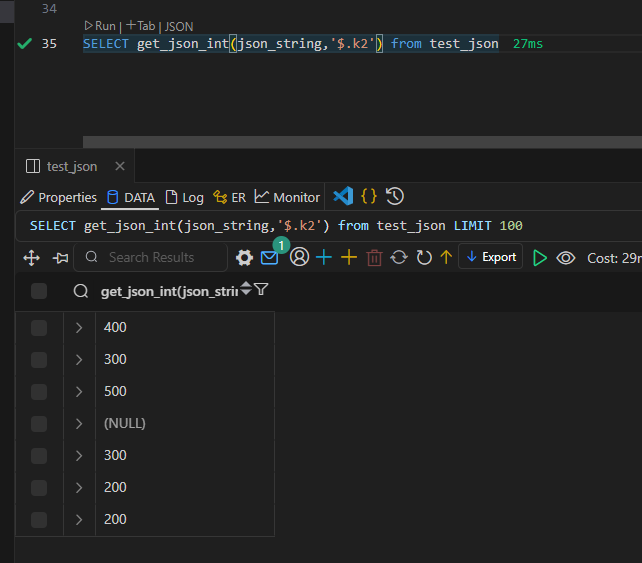Click the JSON code lens link
This screenshot has width=642, height=563.
point(179,27)
